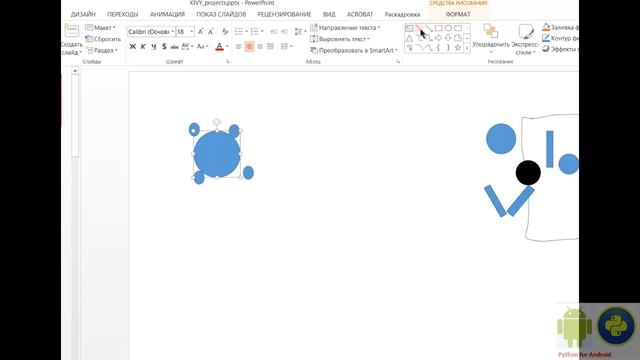640x360 pixels.
Task: Open font name combo box dropdown
Action: 173,31
